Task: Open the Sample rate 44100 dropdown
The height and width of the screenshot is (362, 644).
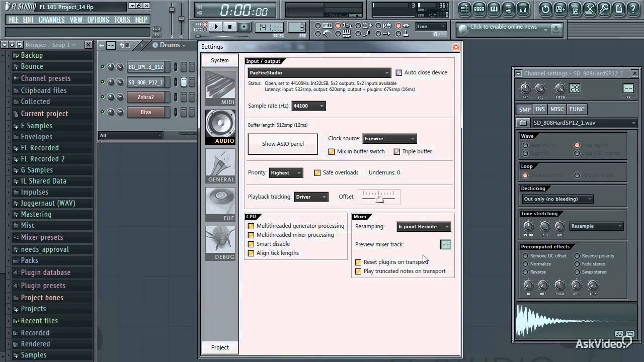Action: (x=308, y=106)
